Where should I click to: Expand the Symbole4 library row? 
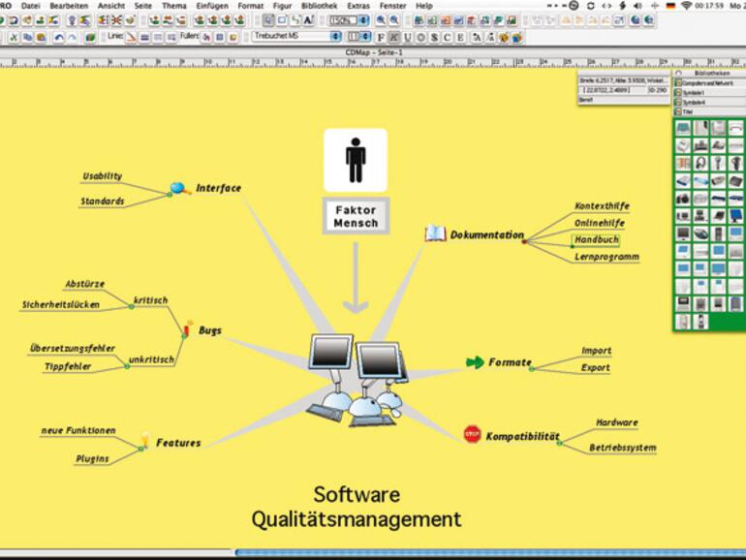[709, 103]
